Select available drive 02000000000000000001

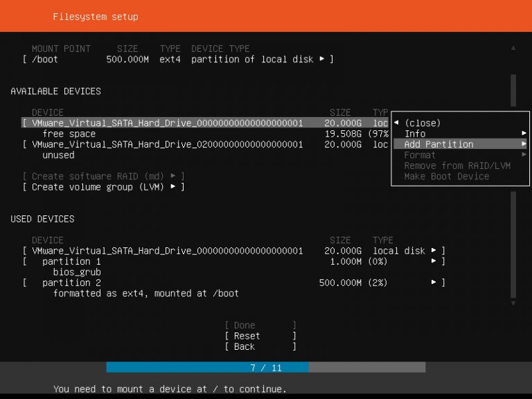205,144
